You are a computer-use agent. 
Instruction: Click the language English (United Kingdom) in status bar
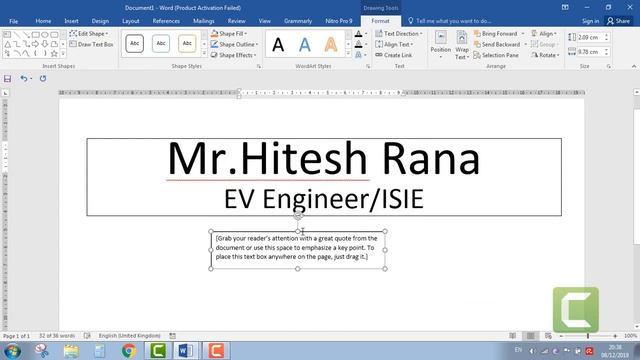(129, 336)
